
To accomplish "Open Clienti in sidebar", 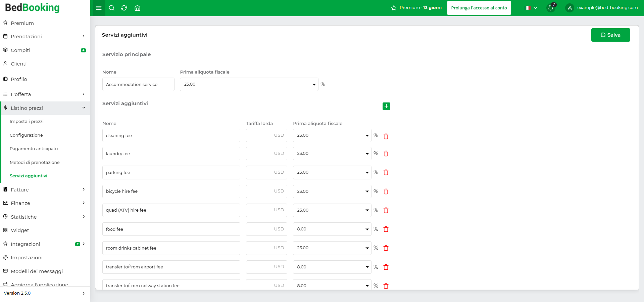I will pyautogui.click(x=45, y=63).
